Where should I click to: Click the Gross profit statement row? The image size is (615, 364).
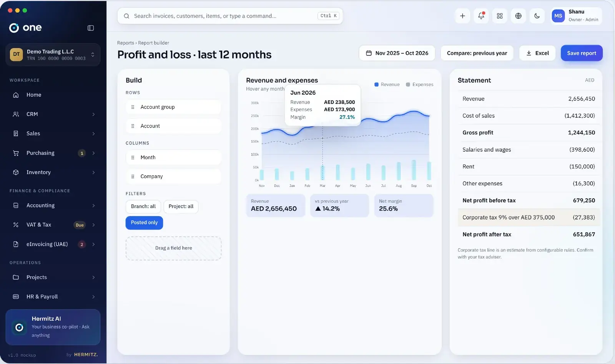click(x=529, y=132)
